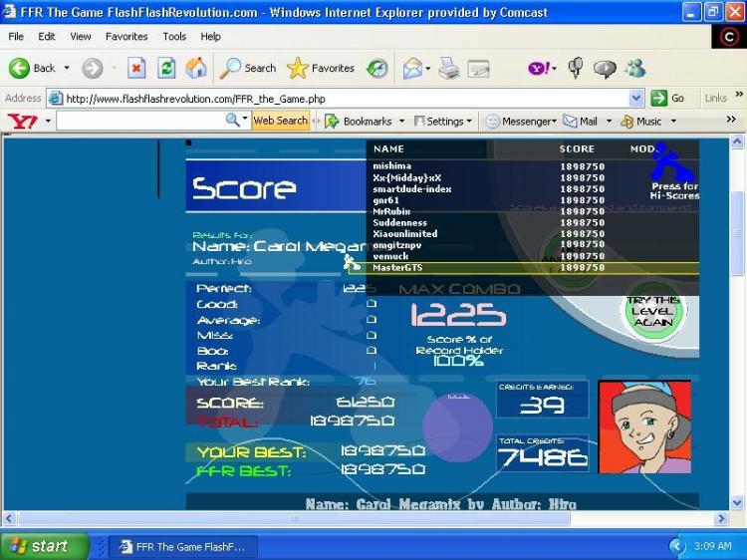Open Yahoo Bookmarks icon
Screen dimensions: 747x560
pos(332,121)
